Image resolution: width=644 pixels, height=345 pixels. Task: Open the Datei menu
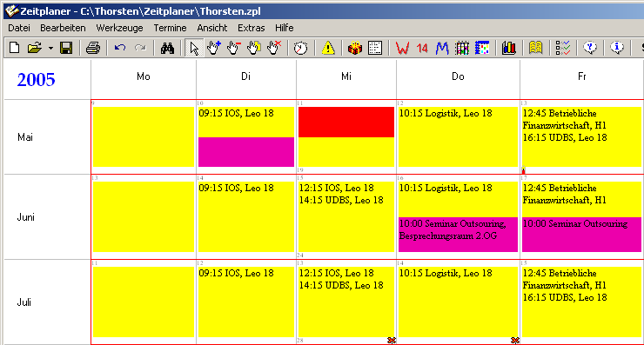(x=19, y=28)
